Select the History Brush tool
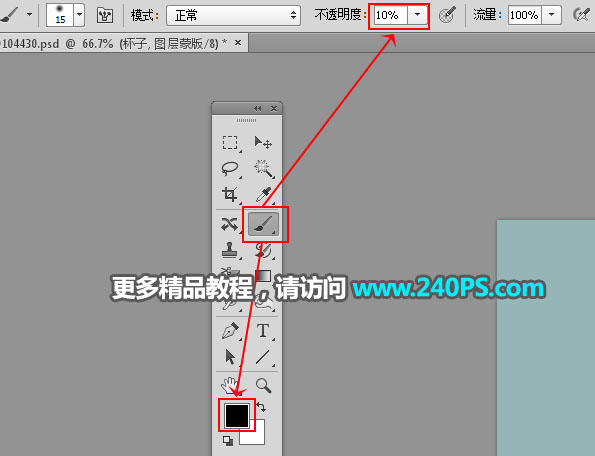 pyautogui.click(x=263, y=250)
